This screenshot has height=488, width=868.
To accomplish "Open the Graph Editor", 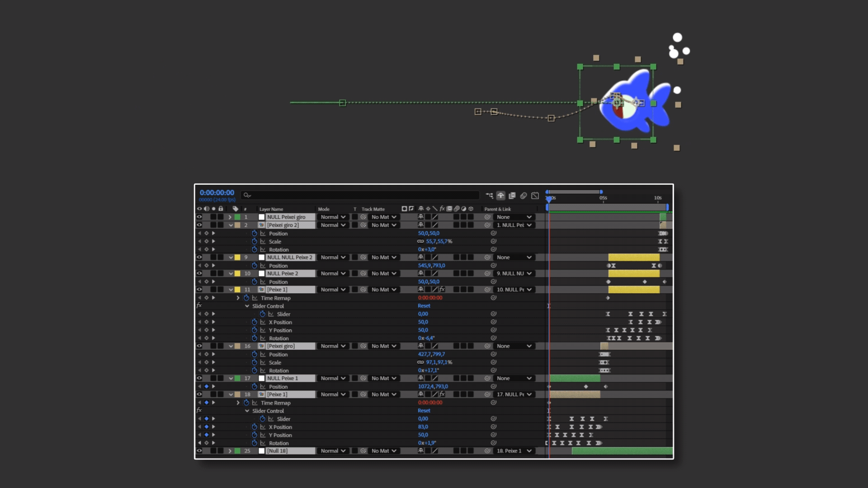I will point(535,196).
